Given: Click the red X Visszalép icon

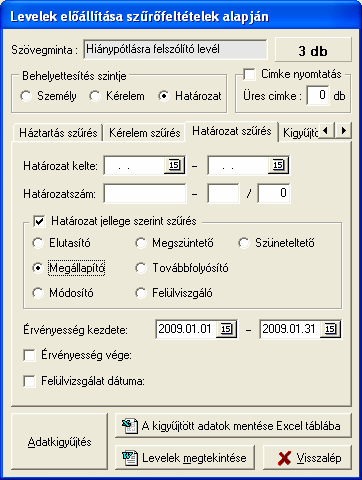Looking at the screenshot, I should (x=284, y=458).
